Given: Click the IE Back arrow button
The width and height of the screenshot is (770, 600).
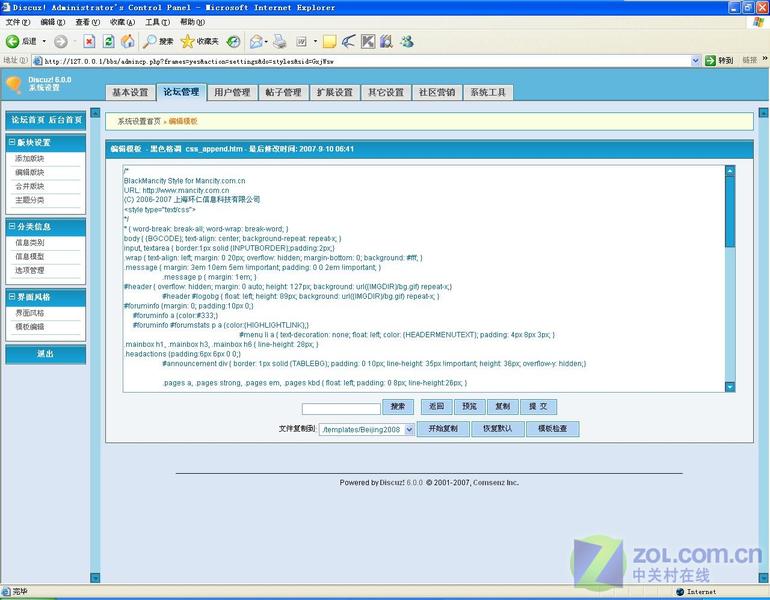Looking at the screenshot, I should (12, 42).
